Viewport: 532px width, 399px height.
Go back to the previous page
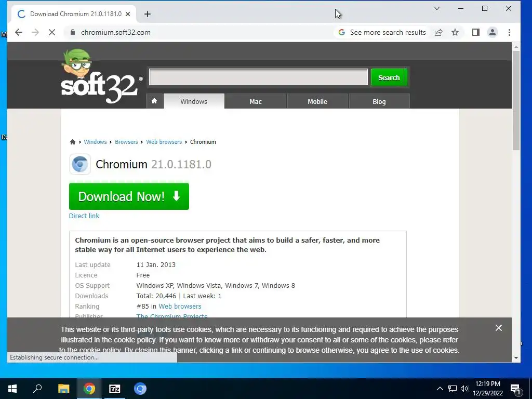pos(19,32)
